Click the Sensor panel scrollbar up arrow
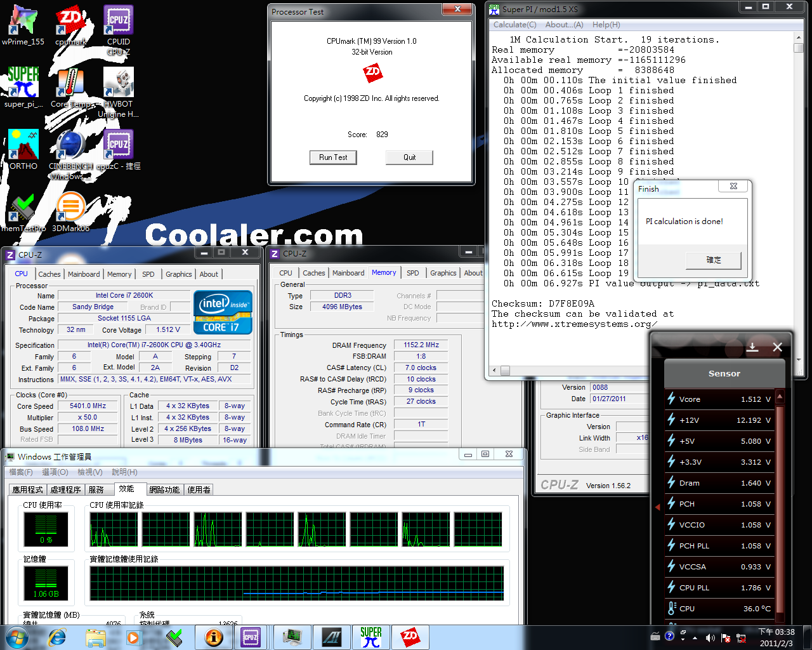 click(x=780, y=397)
